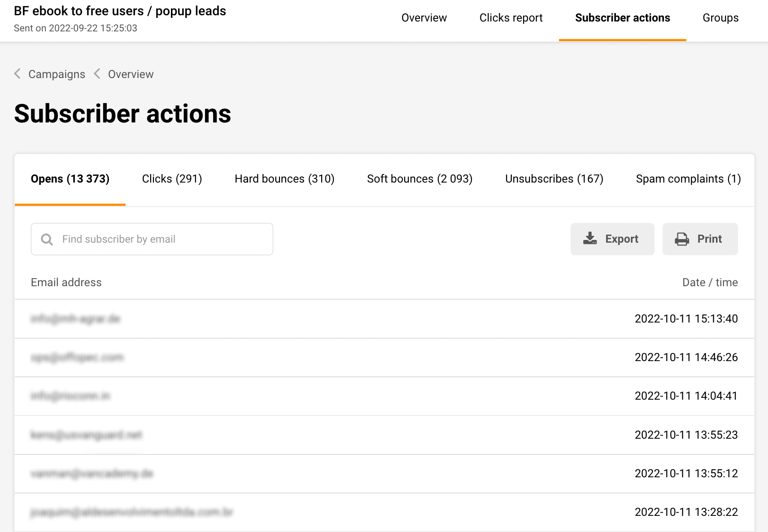Image resolution: width=768 pixels, height=532 pixels.
Task: Click the magnifying glass search icon
Action: [47, 240]
